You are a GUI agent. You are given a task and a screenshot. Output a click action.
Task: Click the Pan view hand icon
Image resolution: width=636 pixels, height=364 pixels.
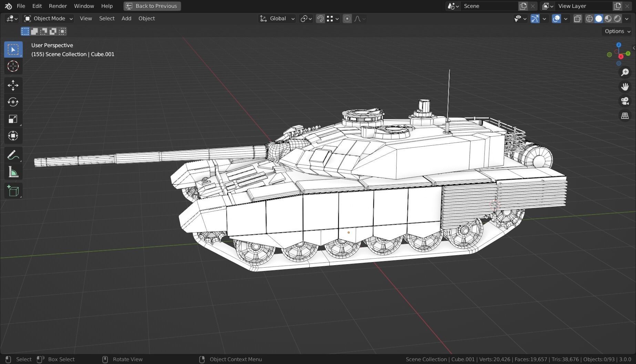point(625,87)
